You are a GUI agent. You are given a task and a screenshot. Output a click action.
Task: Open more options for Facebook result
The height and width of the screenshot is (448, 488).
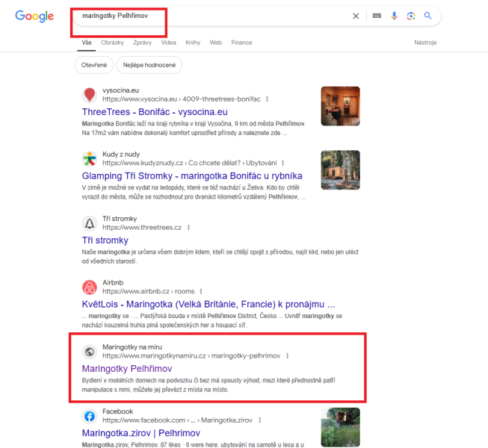click(259, 420)
